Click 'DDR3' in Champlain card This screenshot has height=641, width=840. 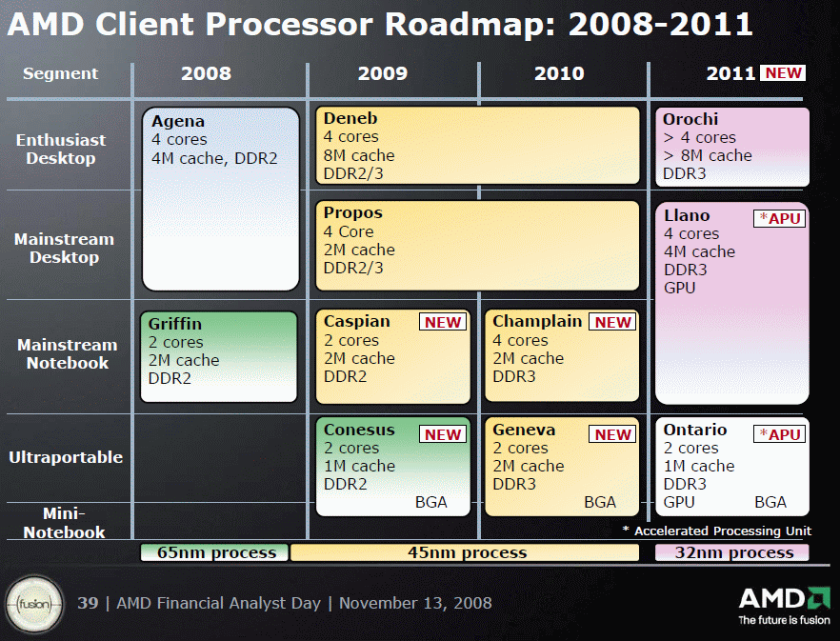pos(513,377)
